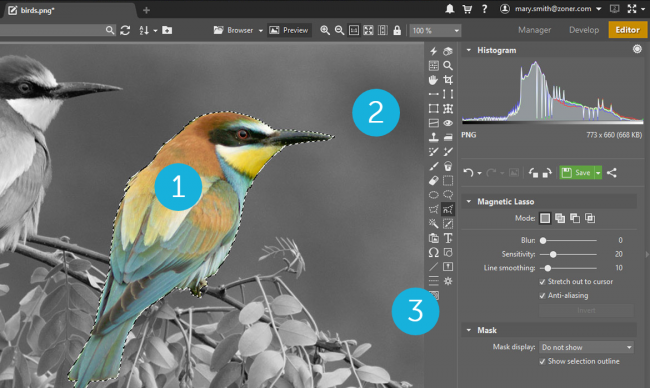Image resolution: width=650 pixels, height=388 pixels.
Task: Click the green Save button
Action: click(x=577, y=172)
